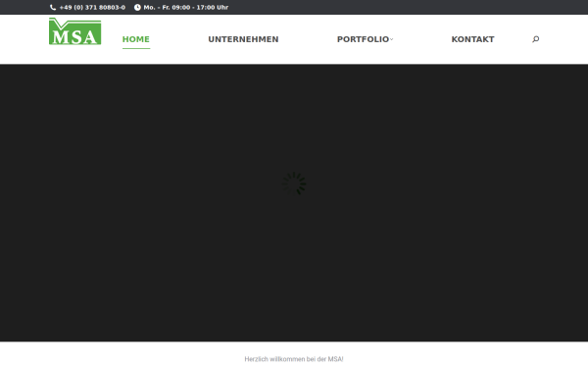
Task: Open the KONTAKT page
Action: (473, 39)
